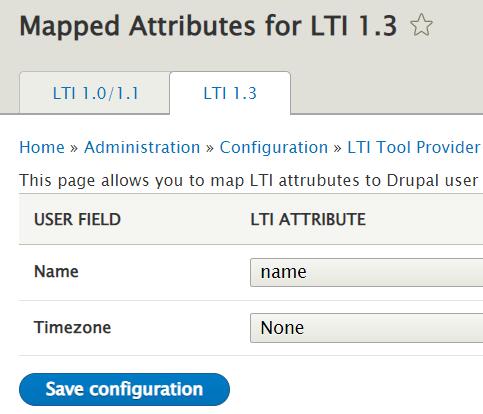Image resolution: width=483 pixels, height=414 pixels.
Task: Click the Save configuration button
Action: pyautogui.click(x=124, y=389)
